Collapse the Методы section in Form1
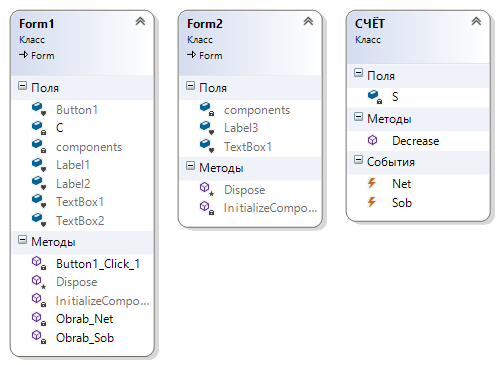Screen dimensions: 499x365 (22, 240)
